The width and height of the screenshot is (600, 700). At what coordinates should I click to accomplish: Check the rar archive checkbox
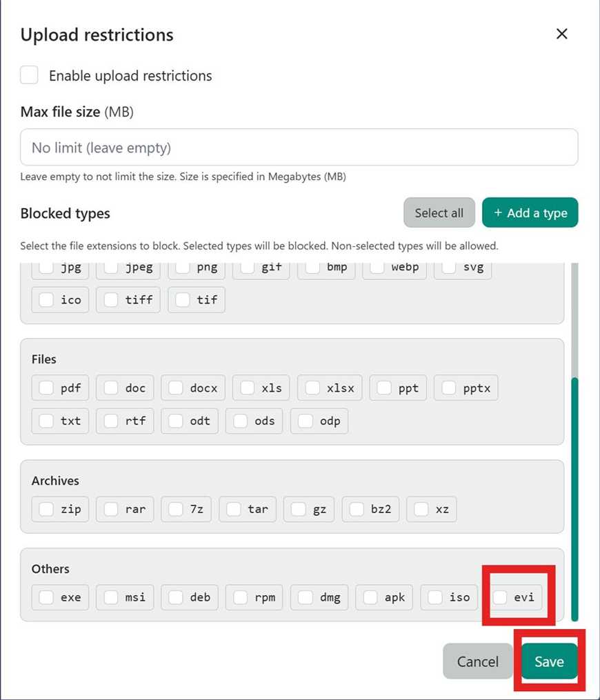110,509
